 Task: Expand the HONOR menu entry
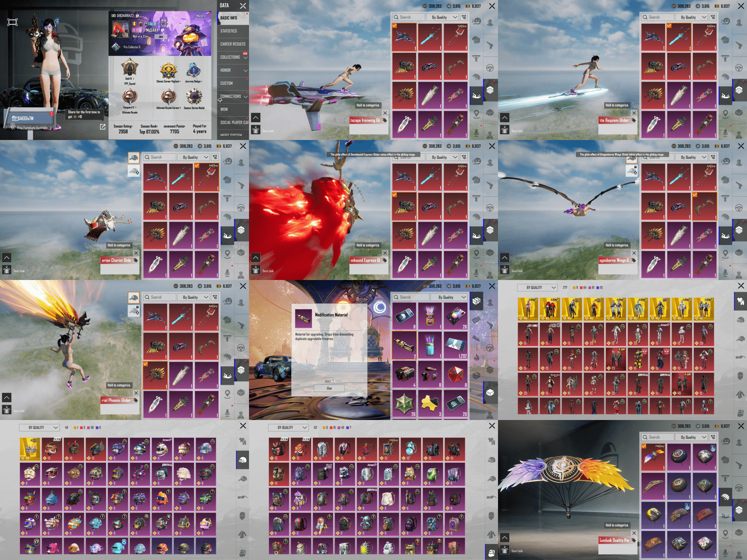point(233,70)
